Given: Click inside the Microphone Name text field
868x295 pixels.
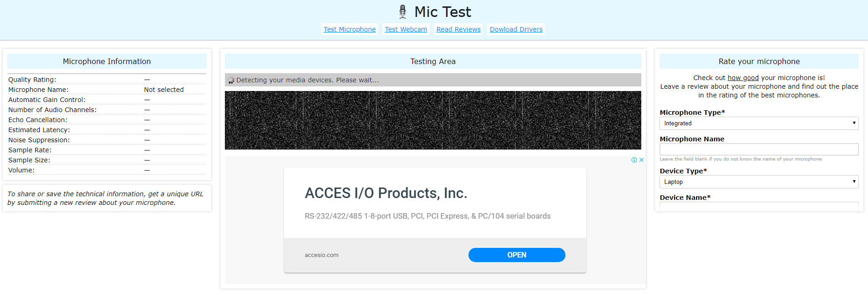Looking at the screenshot, I should 758,149.
